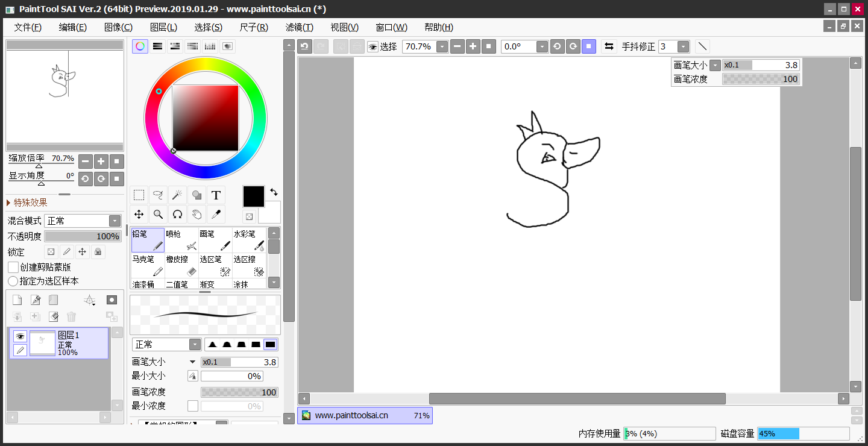868x446 pixels.
Task: Open the 画笔大小 multiplier dropdown in floating panel
Action: tap(715, 65)
